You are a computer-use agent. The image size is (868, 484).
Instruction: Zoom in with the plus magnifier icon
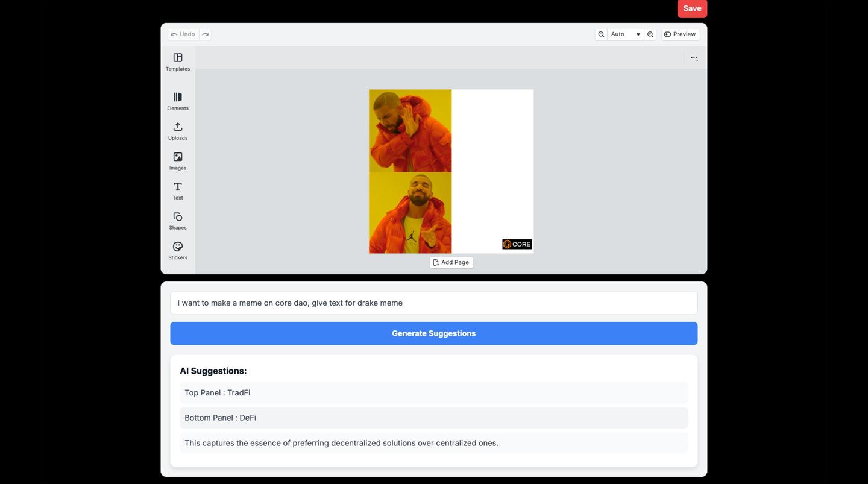coord(650,34)
